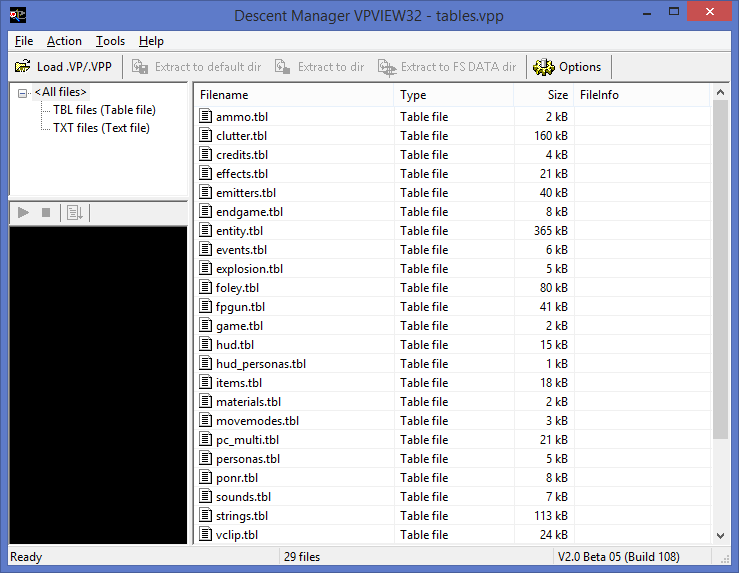Click the Extract to FS DATA dir icon
The width and height of the screenshot is (739, 573).
[x=387, y=67]
